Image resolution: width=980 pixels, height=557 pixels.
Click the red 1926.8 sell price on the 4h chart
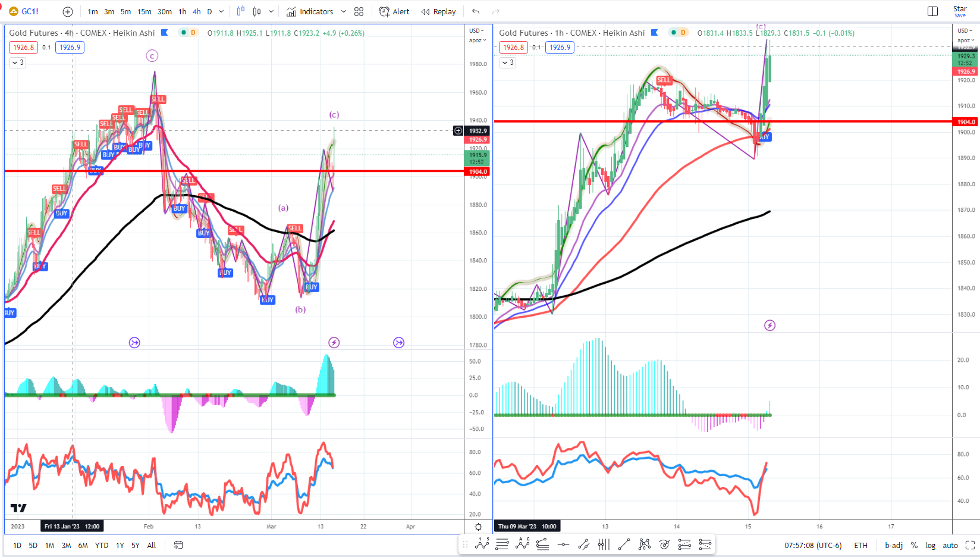[24, 48]
